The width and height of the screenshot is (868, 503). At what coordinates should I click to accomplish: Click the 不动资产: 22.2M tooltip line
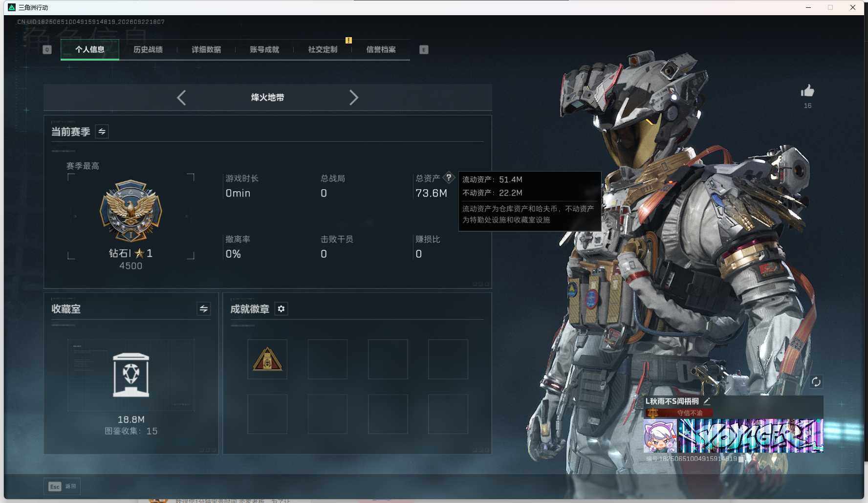(x=492, y=193)
